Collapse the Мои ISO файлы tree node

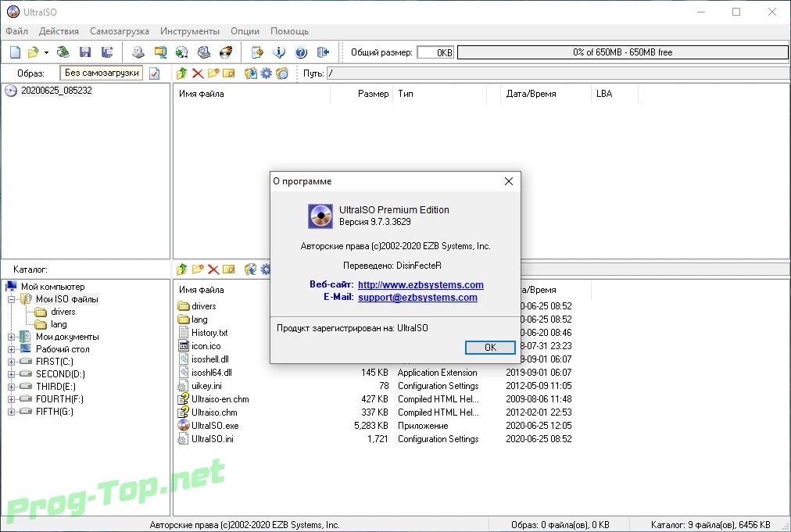[x=11, y=299]
